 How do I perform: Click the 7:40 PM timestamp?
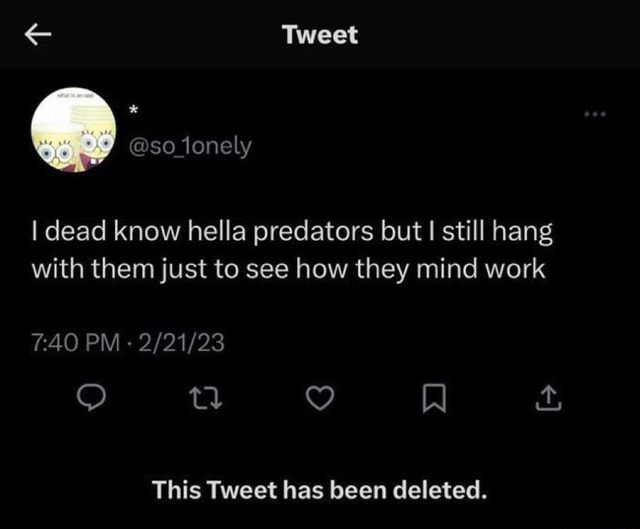(72, 344)
